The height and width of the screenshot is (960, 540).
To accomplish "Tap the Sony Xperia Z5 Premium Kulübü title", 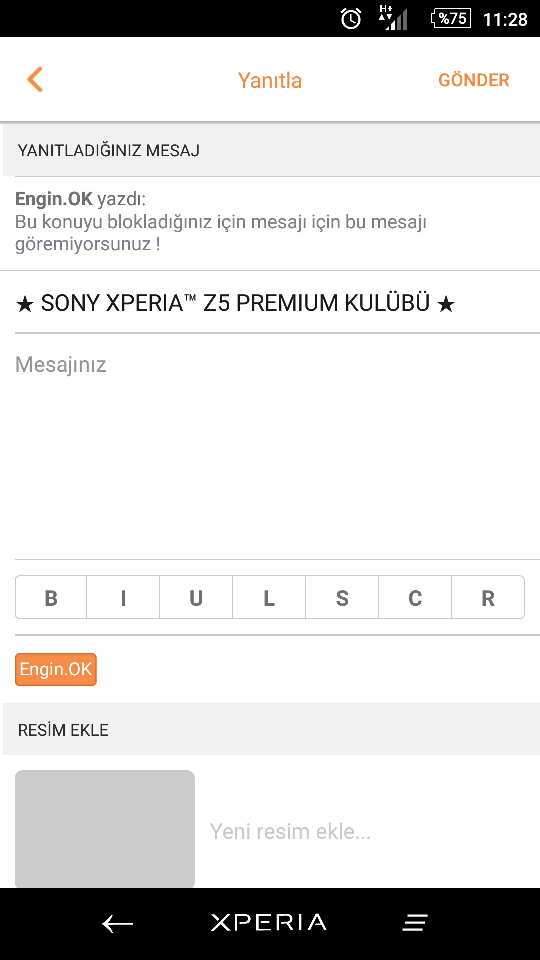I will (235, 303).
